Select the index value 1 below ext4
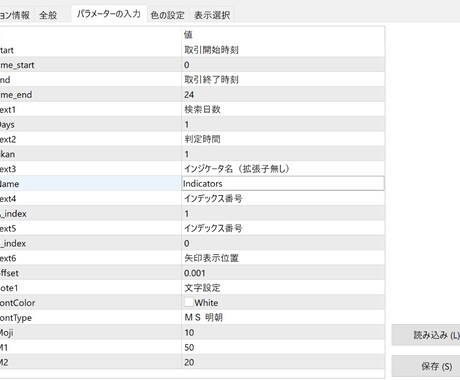Image resolution: width=460 pixels, height=380 pixels. [x=283, y=213]
